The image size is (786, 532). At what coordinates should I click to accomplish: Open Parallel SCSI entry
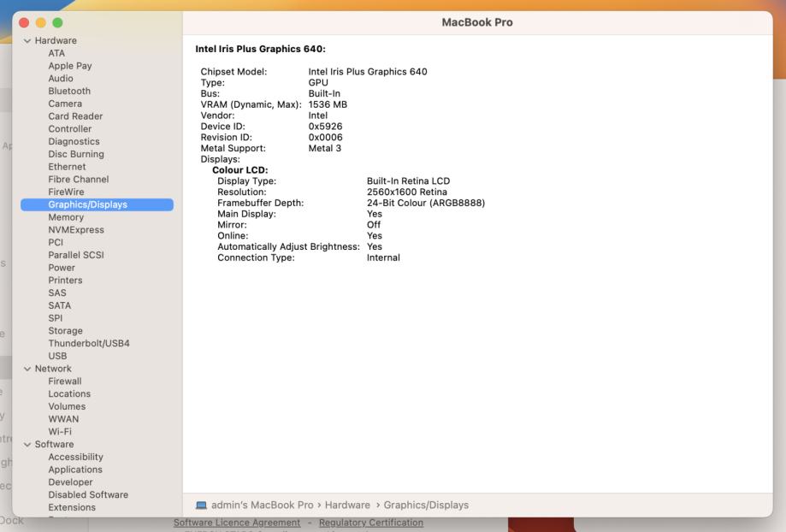point(76,255)
